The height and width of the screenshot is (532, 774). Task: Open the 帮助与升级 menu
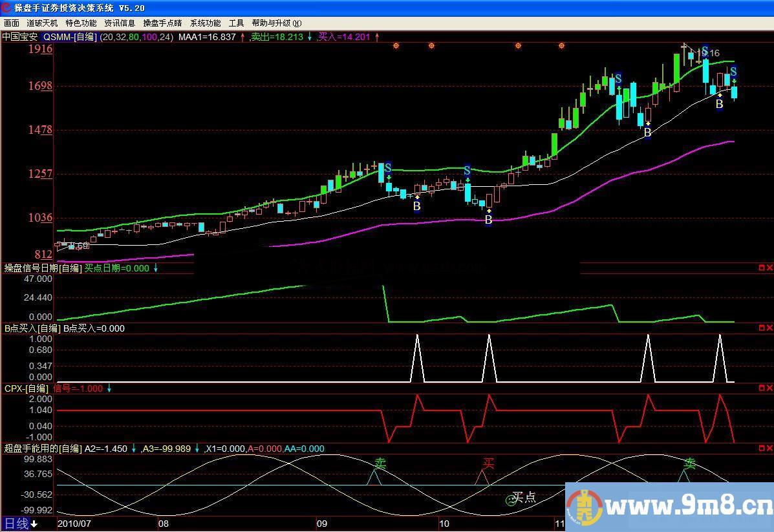pyautogui.click(x=275, y=23)
